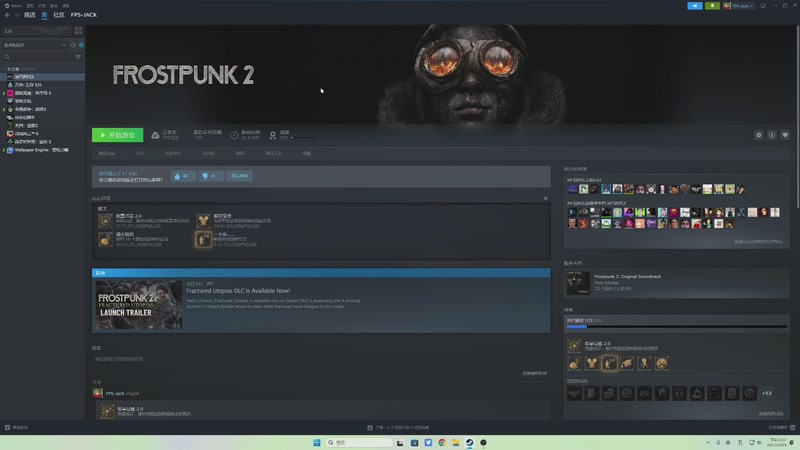The image size is (800, 450).
Task: Open game settings gear icon
Action: (759, 135)
